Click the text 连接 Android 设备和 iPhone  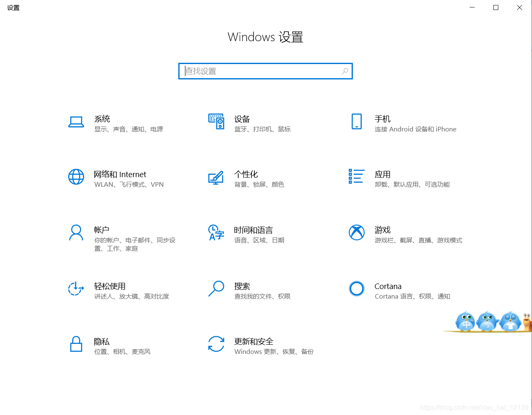[416, 129]
